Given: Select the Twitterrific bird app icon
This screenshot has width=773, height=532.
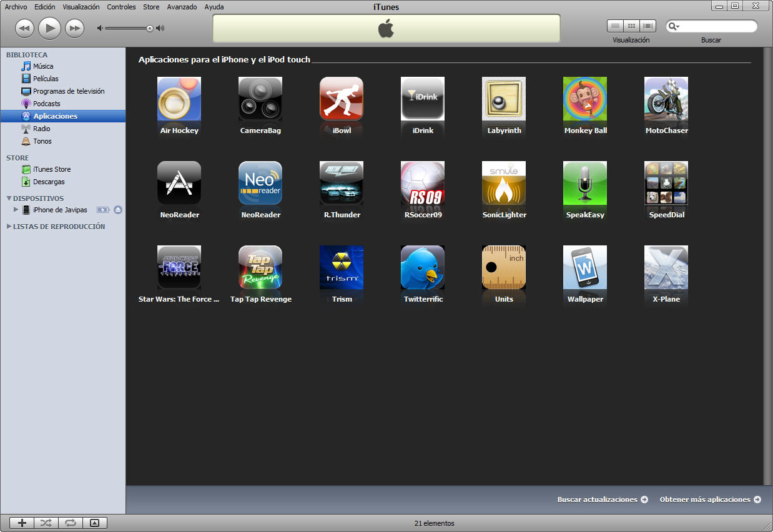Looking at the screenshot, I should tap(423, 267).
